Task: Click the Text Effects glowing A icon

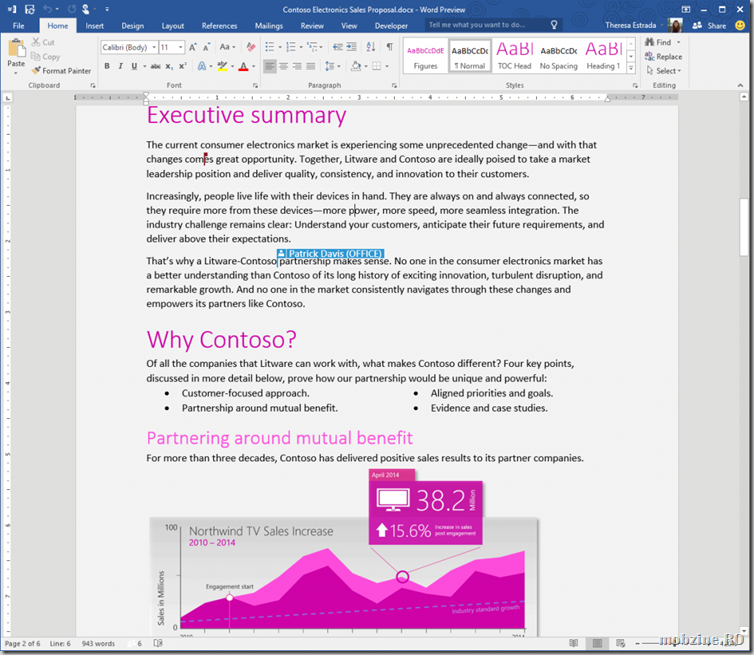Action: pos(203,67)
